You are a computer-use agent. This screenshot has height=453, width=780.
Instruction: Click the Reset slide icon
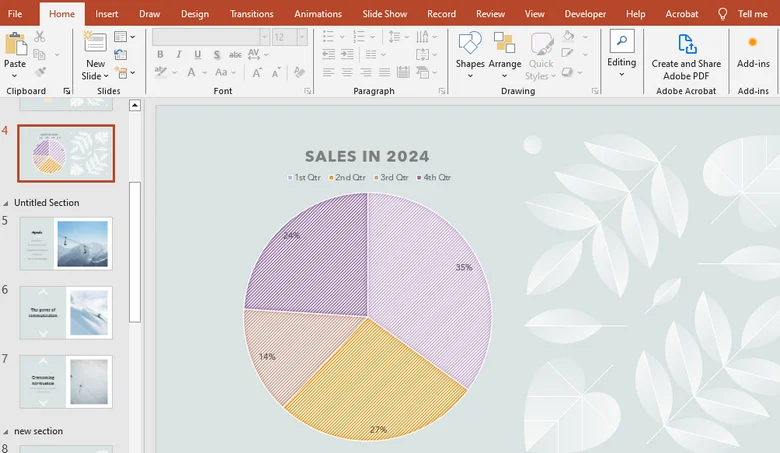[120, 54]
